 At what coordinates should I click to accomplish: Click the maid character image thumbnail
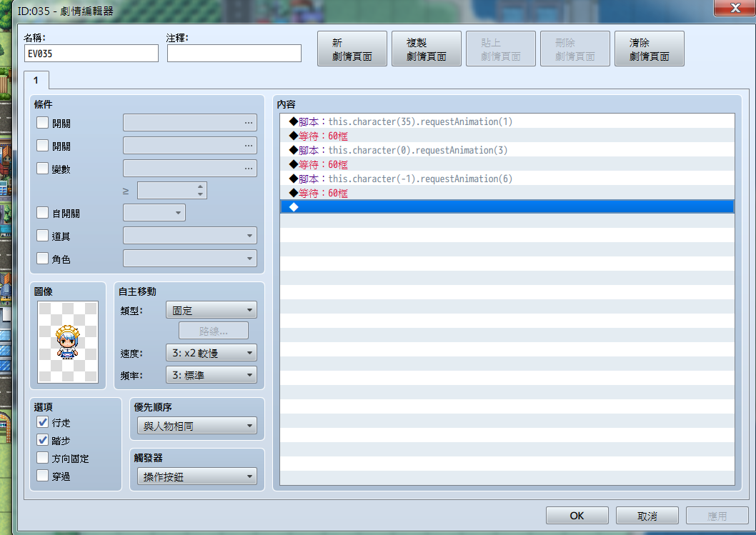point(68,342)
